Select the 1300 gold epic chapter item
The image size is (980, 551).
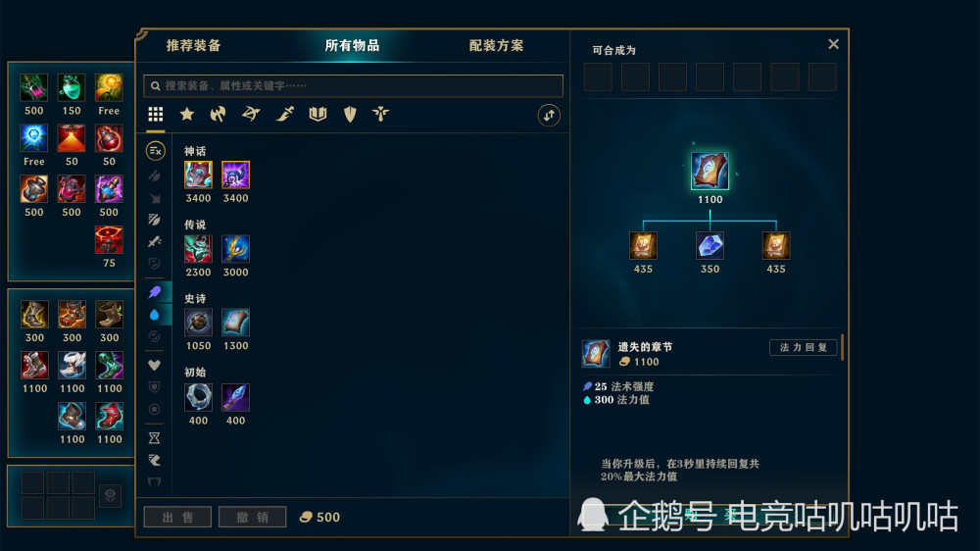pyautogui.click(x=235, y=323)
